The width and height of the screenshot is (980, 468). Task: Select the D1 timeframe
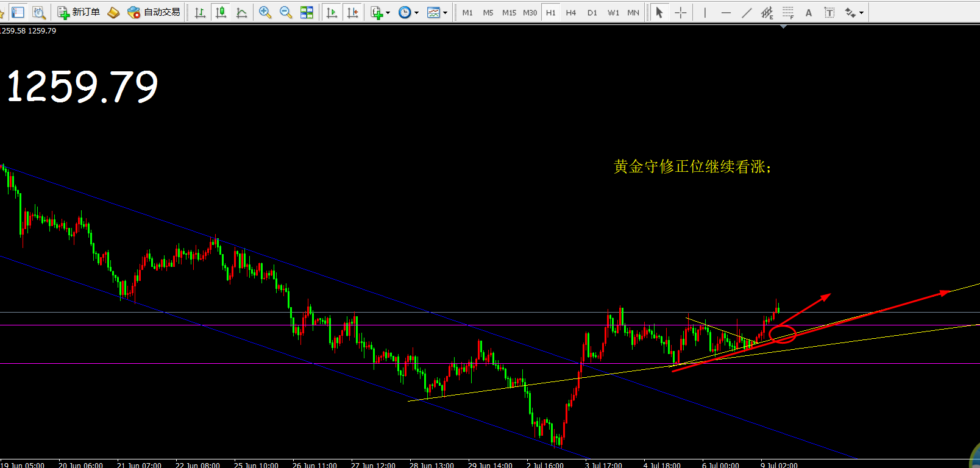(x=592, y=12)
